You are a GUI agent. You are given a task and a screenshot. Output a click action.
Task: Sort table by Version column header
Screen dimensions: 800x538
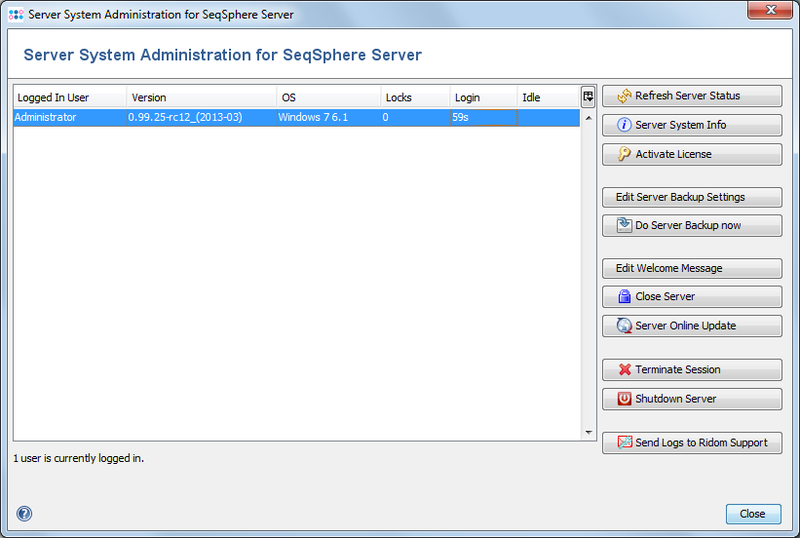200,98
